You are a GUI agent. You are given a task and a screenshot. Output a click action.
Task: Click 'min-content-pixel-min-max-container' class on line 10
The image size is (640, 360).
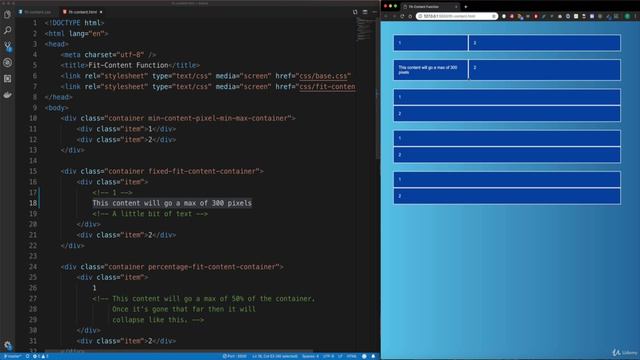[x=218, y=118]
